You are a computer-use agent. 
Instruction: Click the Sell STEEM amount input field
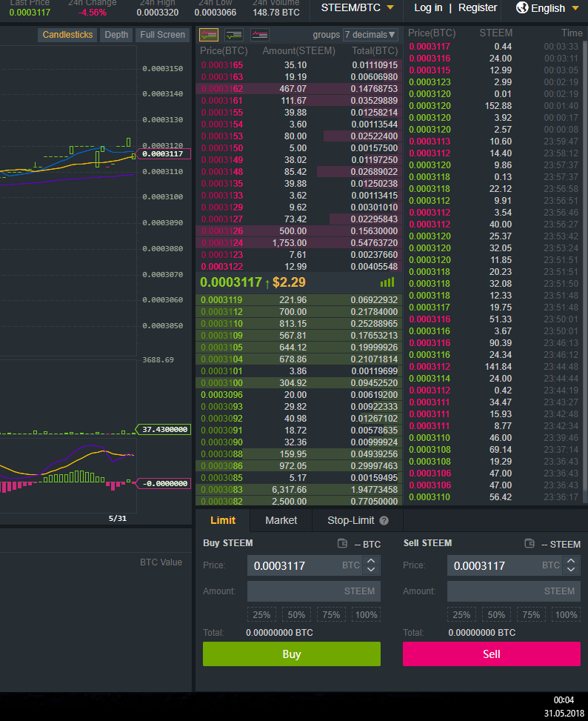coord(514,591)
